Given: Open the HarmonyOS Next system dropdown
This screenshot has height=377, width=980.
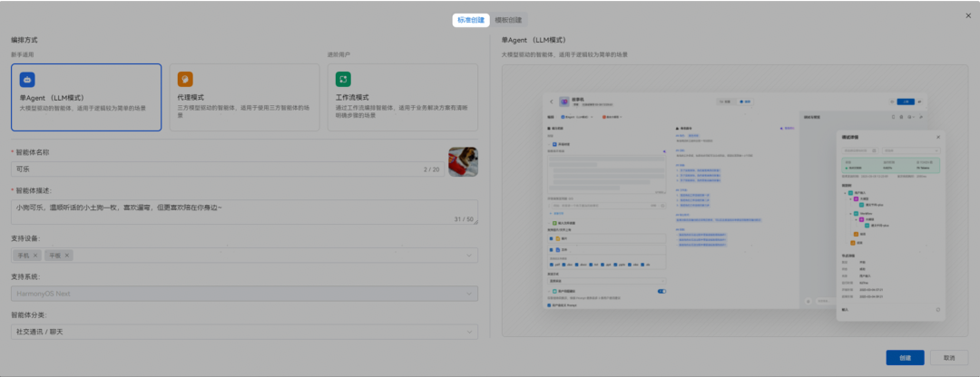Looking at the screenshot, I should click(x=244, y=294).
